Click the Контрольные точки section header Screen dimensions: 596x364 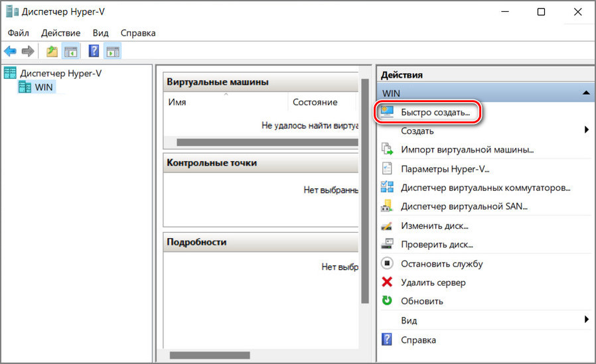point(261,163)
